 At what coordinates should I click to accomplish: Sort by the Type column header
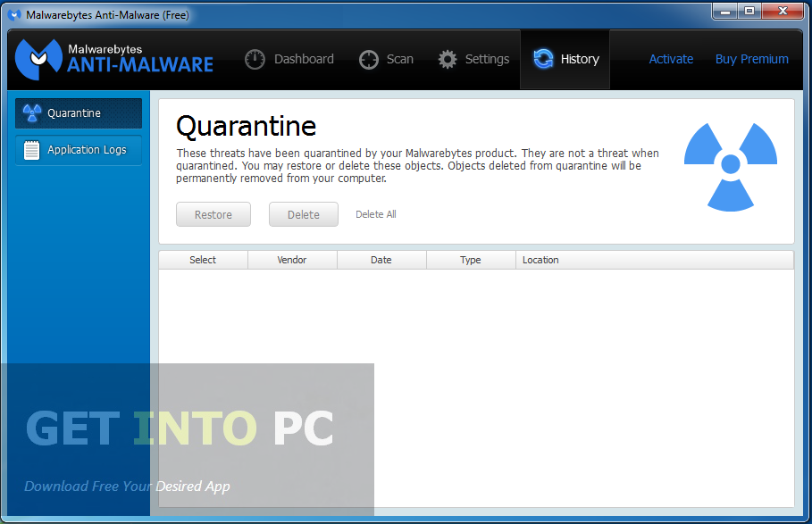[471, 260]
